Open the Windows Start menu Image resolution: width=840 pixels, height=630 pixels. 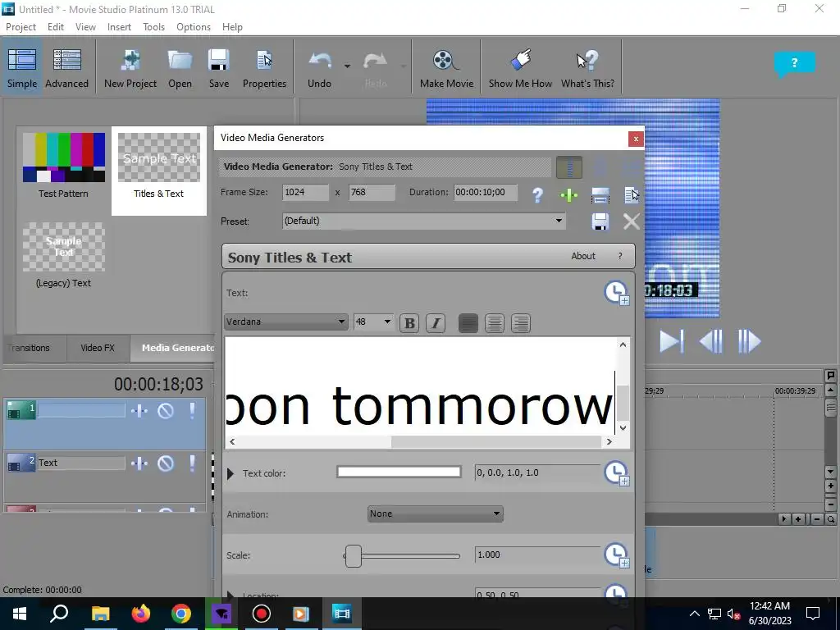pyautogui.click(x=20, y=614)
